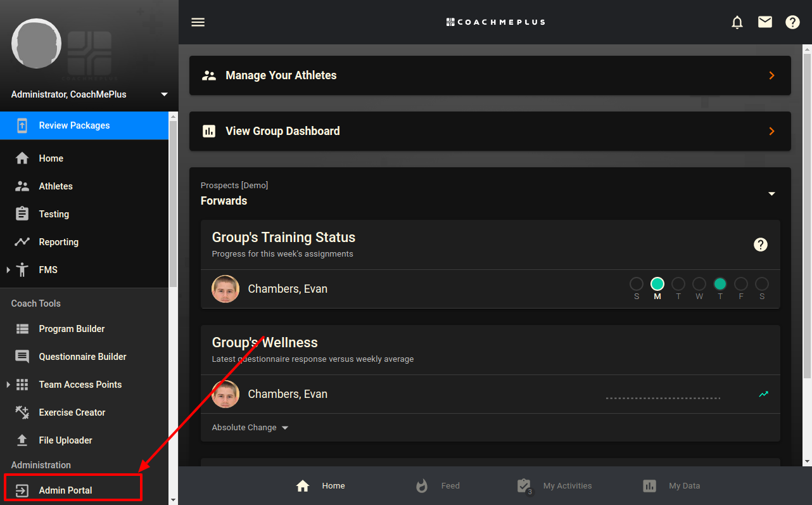
Task: Select Wednesday circle in training status
Action: pyautogui.click(x=699, y=284)
